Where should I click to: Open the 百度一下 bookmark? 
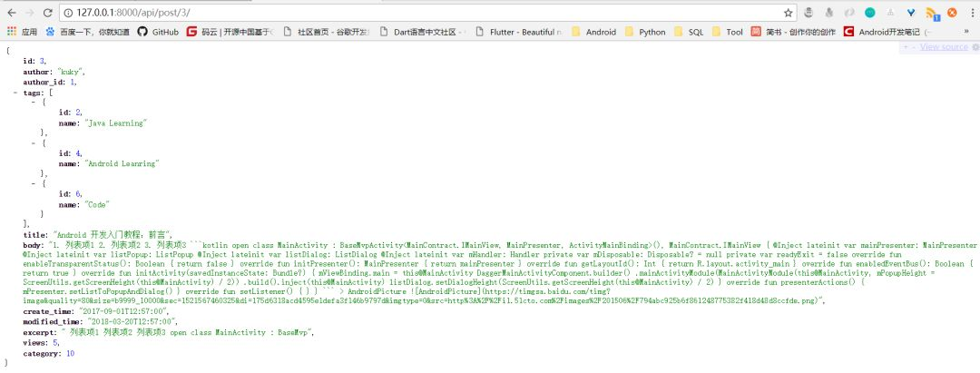tap(87, 32)
